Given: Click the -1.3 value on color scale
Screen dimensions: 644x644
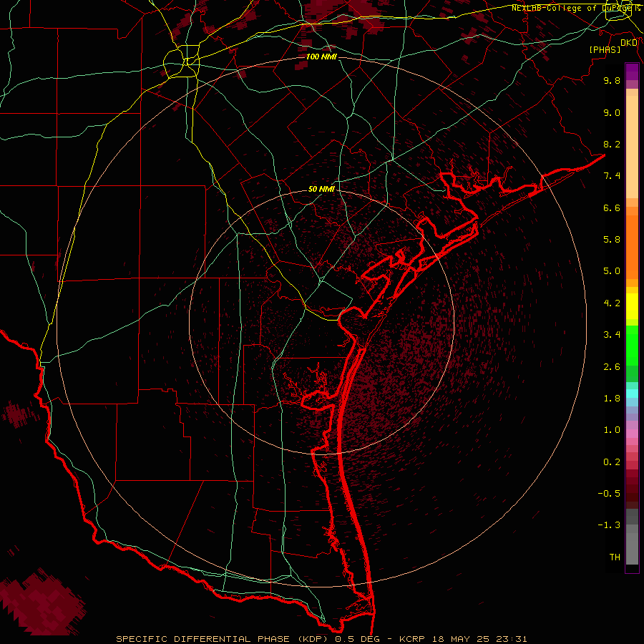Looking at the screenshot, I should tap(609, 525).
